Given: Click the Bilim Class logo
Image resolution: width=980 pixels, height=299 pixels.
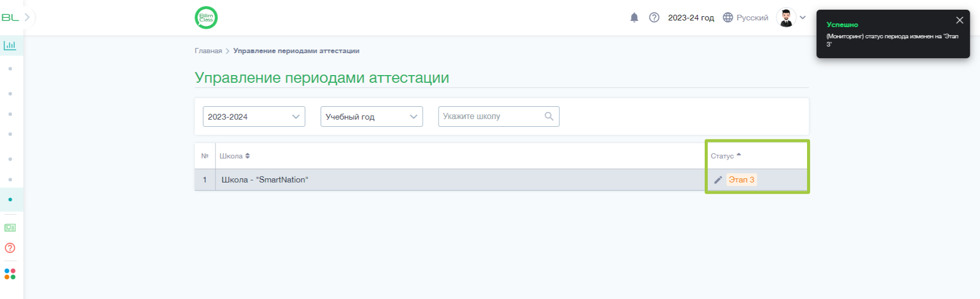Looking at the screenshot, I should [206, 18].
